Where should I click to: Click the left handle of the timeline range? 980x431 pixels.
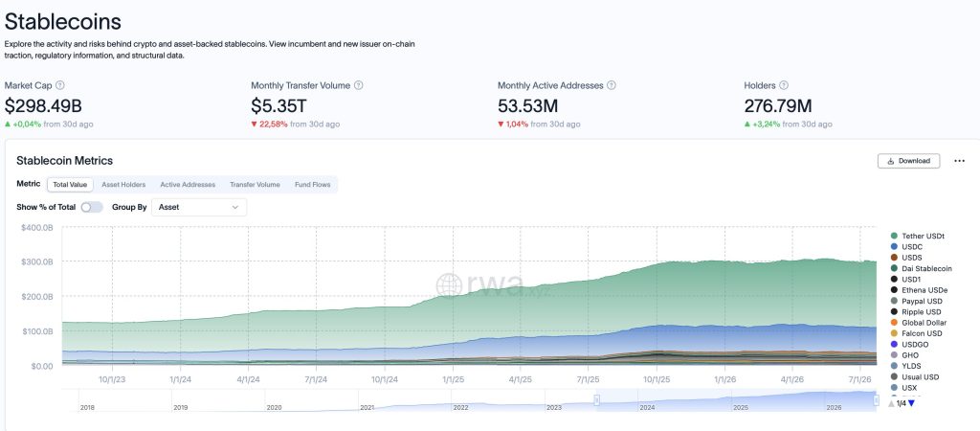597,399
